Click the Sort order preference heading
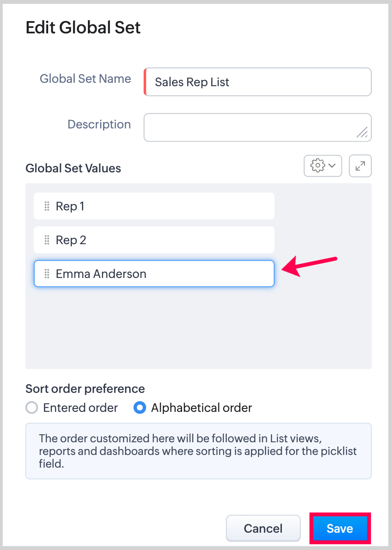The width and height of the screenshot is (392, 550). (85, 389)
